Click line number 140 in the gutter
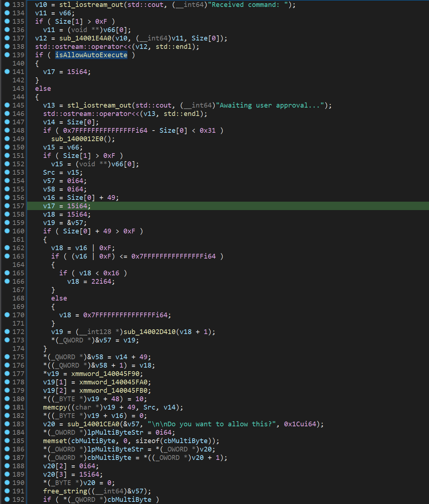This screenshot has width=429, height=504. 18,63
